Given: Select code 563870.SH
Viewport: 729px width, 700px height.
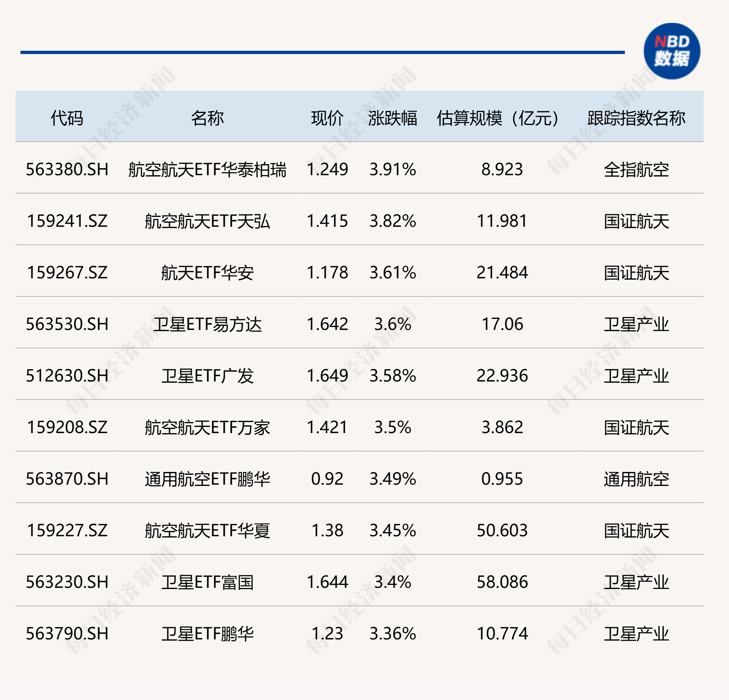Looking at the screenshot, I should pos(67,479).
